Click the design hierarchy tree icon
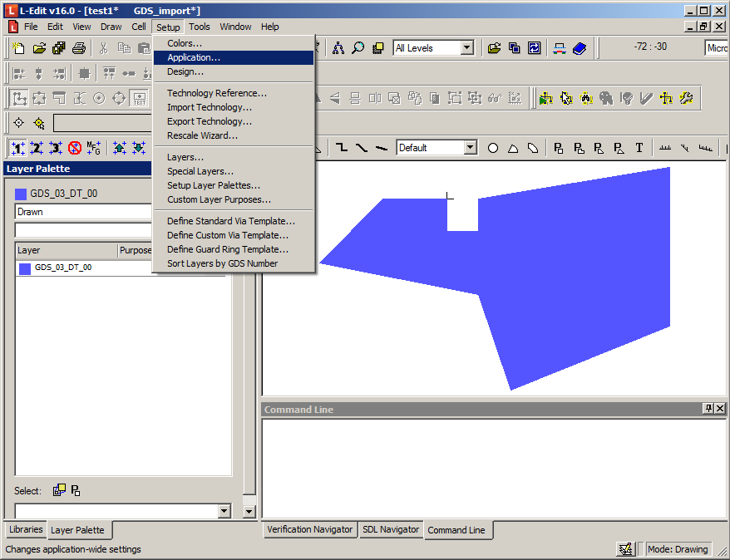The width and height of the screenshot is (730, 560). tap(338, 48)
